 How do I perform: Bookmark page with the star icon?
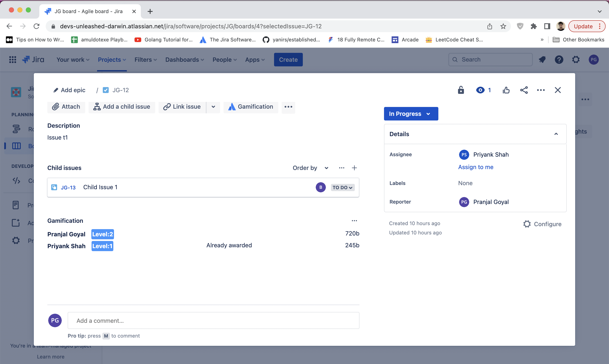(503, 26)
